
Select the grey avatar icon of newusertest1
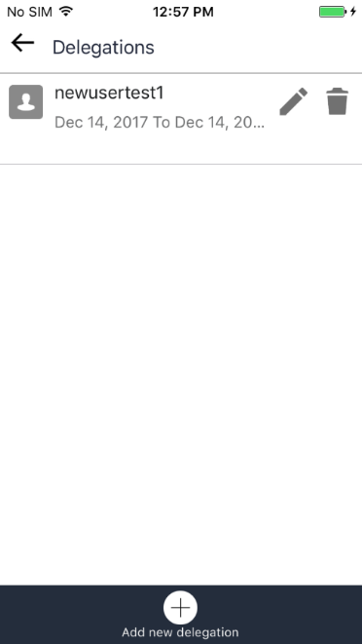pyautogui.click(x=26, y=102)
